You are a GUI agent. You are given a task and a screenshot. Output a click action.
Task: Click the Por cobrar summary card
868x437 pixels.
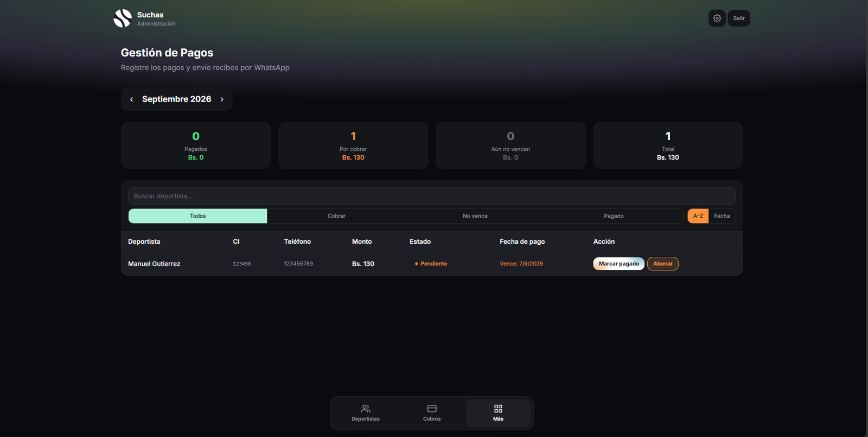(x=353, y=145)
